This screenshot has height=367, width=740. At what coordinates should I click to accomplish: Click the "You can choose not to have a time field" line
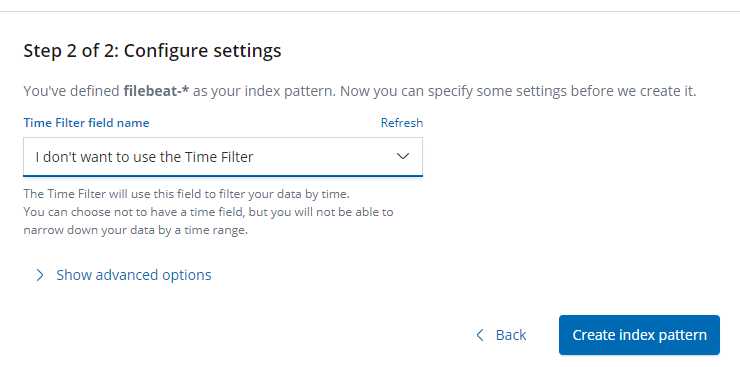coord(209,212)
